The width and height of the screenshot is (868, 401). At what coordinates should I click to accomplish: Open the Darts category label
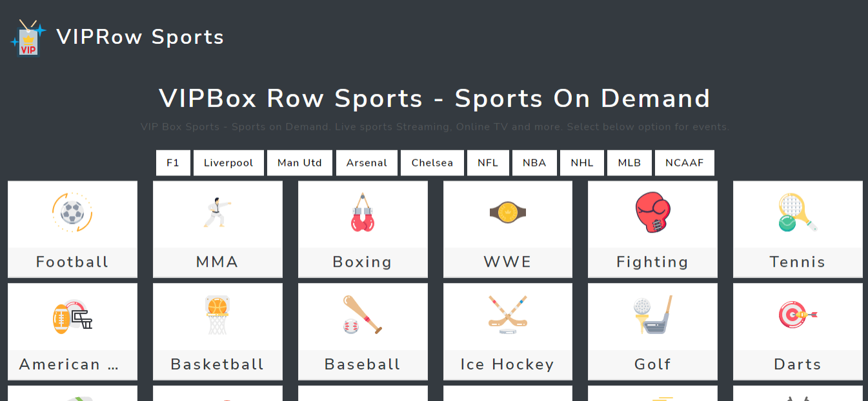point(798,365)
